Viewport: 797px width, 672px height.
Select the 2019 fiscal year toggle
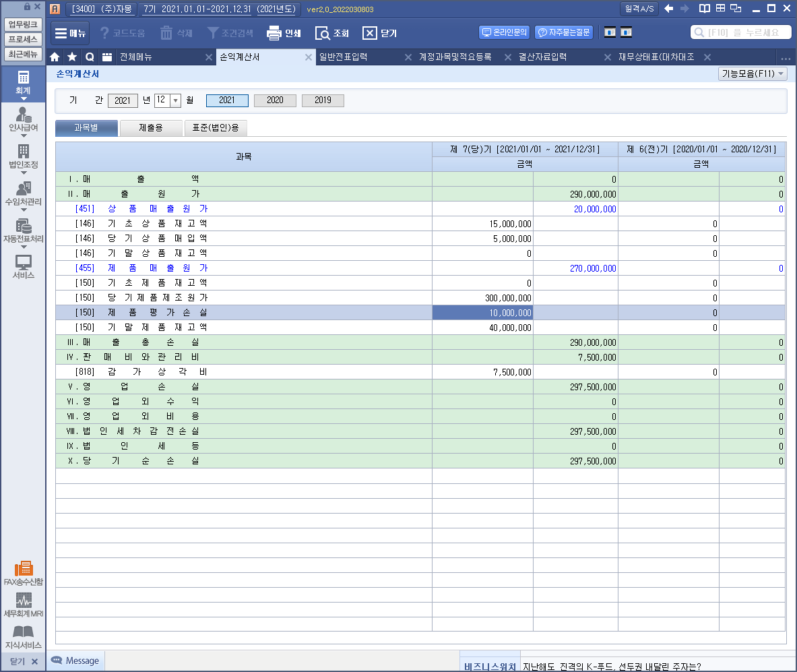coord(323,100)
